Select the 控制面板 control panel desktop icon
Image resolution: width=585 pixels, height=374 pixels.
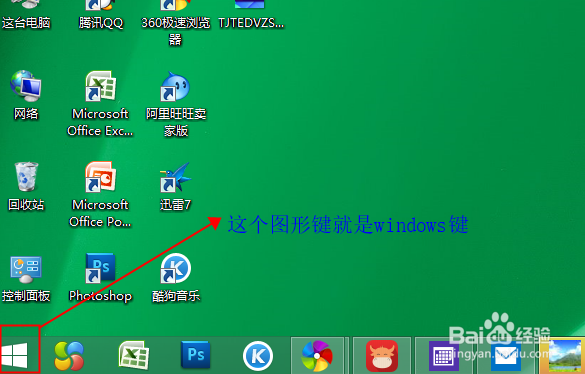(x=26, y=278)
